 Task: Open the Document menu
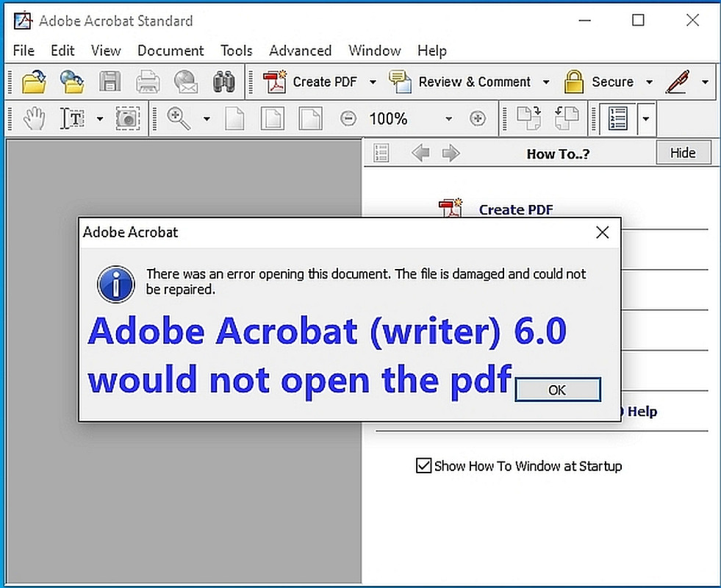tap(171, 50)
